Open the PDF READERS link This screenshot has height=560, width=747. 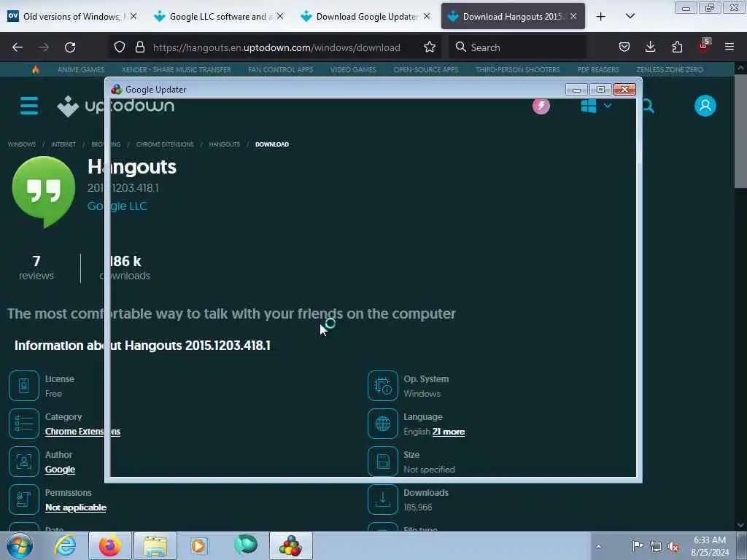tap(598, 69)
